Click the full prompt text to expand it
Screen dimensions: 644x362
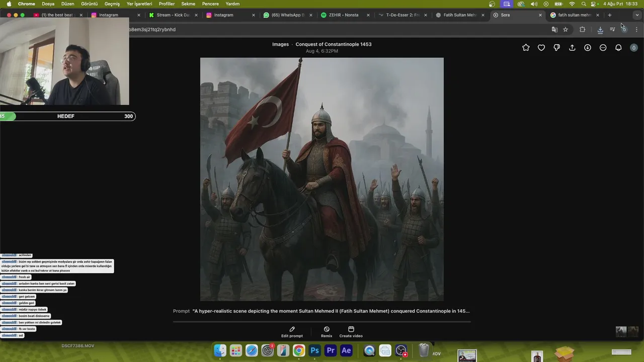(331, 311)
